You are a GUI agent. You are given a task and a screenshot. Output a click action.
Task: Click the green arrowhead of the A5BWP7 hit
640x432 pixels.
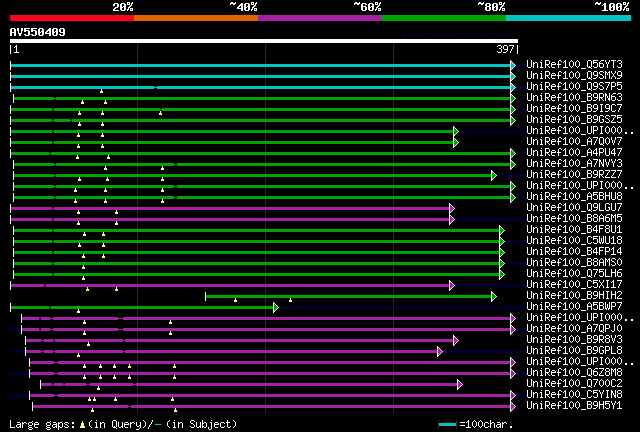pyautogui.click(x=276, y=307)
